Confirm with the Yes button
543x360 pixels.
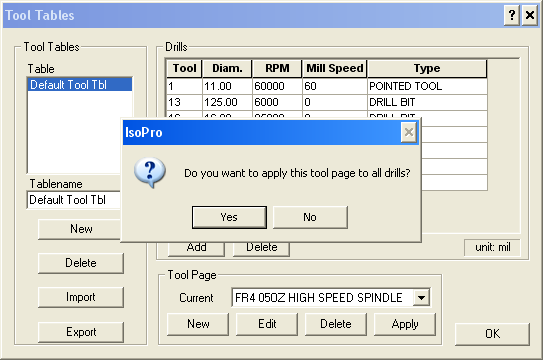[x=229, y=217]
